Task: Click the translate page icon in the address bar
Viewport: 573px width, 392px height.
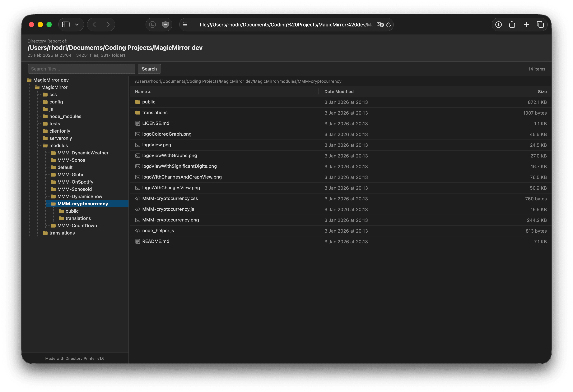Action: click(x=380, y=25)
